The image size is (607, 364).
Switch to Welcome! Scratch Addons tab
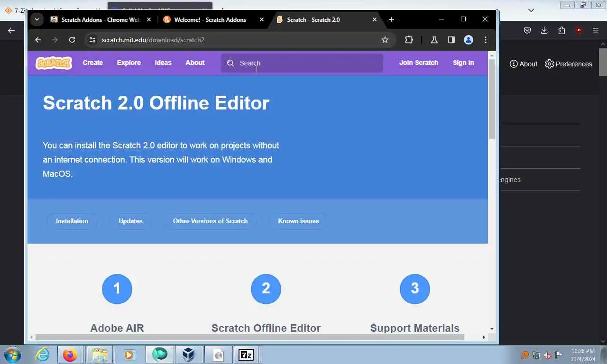209,19
